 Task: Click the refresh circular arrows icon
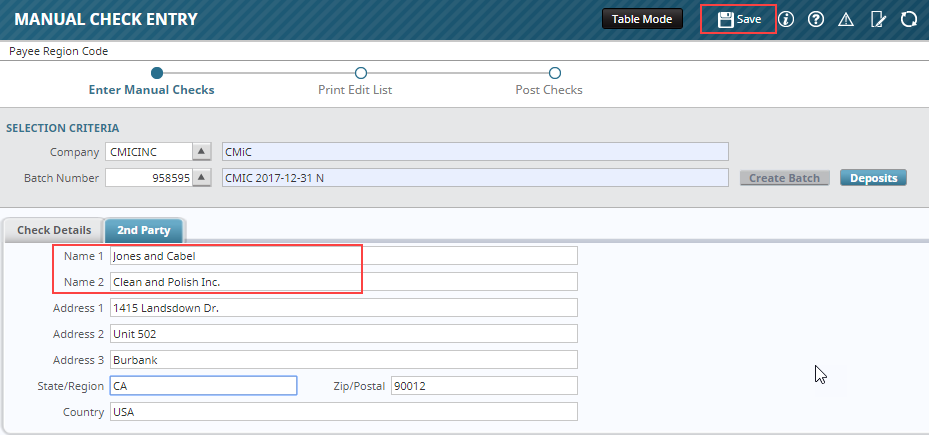(x=908, y=19)
